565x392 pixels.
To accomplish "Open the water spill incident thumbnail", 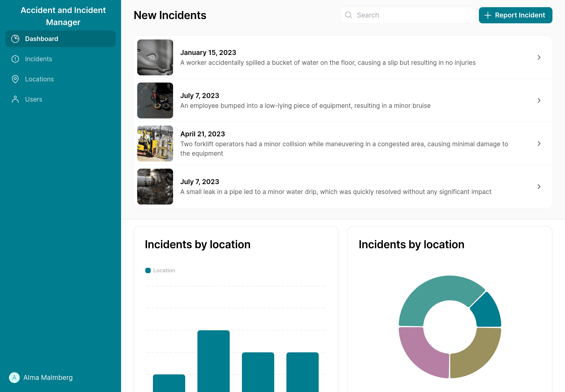I will tap(155, 57).
